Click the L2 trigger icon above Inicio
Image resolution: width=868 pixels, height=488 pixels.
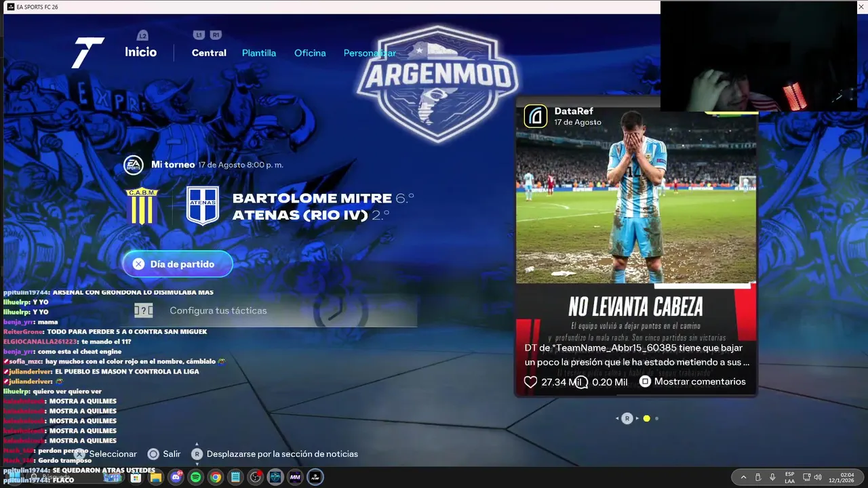point(142,35)
